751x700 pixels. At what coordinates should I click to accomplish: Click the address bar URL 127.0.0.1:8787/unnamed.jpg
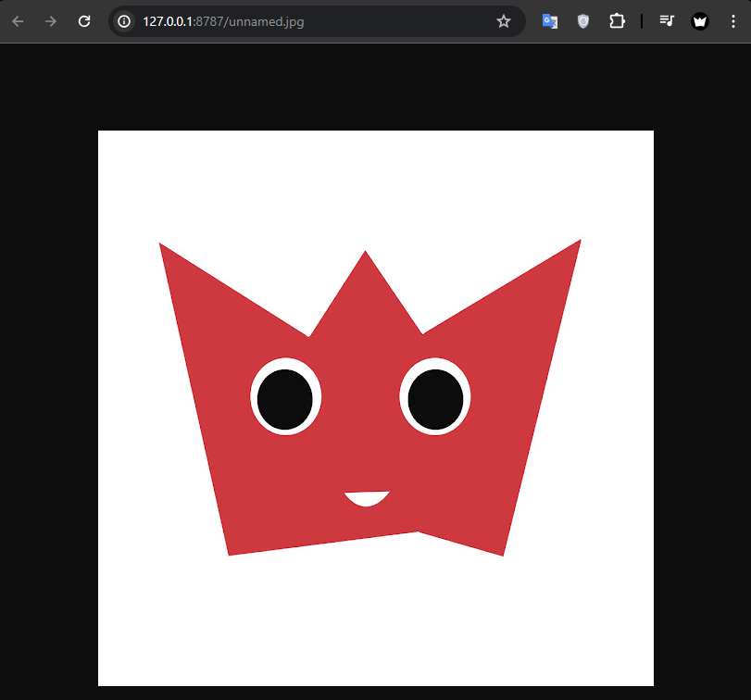[x=223, y=21]
